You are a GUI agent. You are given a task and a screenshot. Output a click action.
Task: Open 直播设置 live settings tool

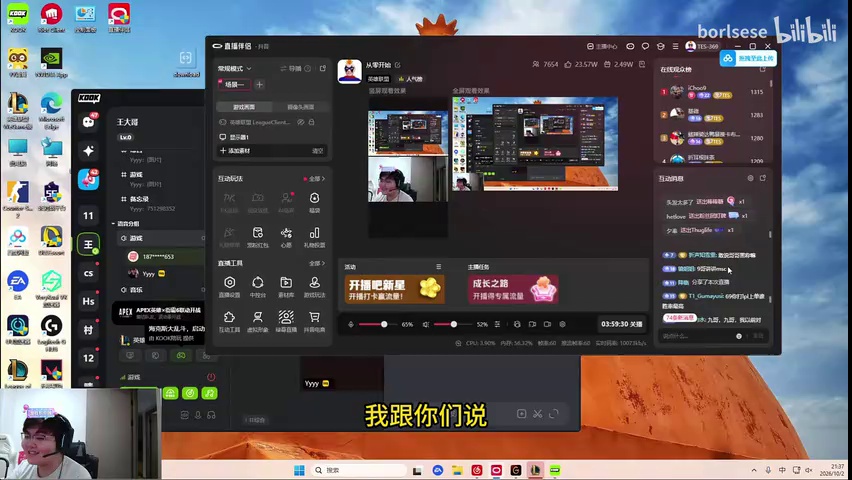tap(229, 286)
